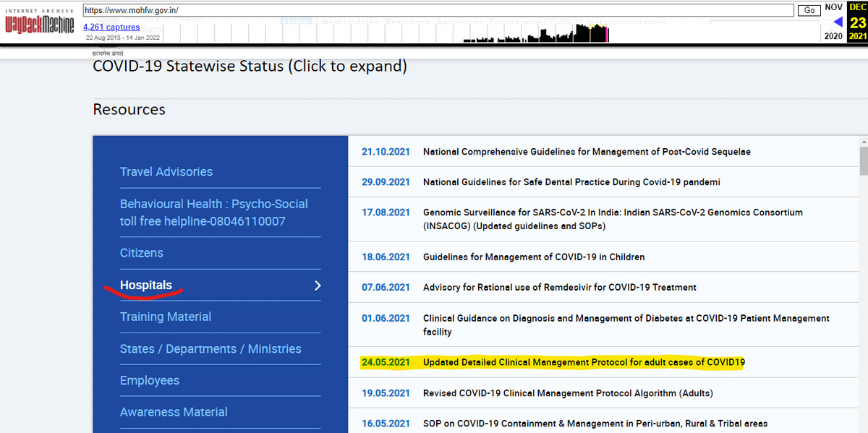Viewport: 868px width, 433px height.
Task: Select the Citizens sidebar tab
Action: point(142,253)
